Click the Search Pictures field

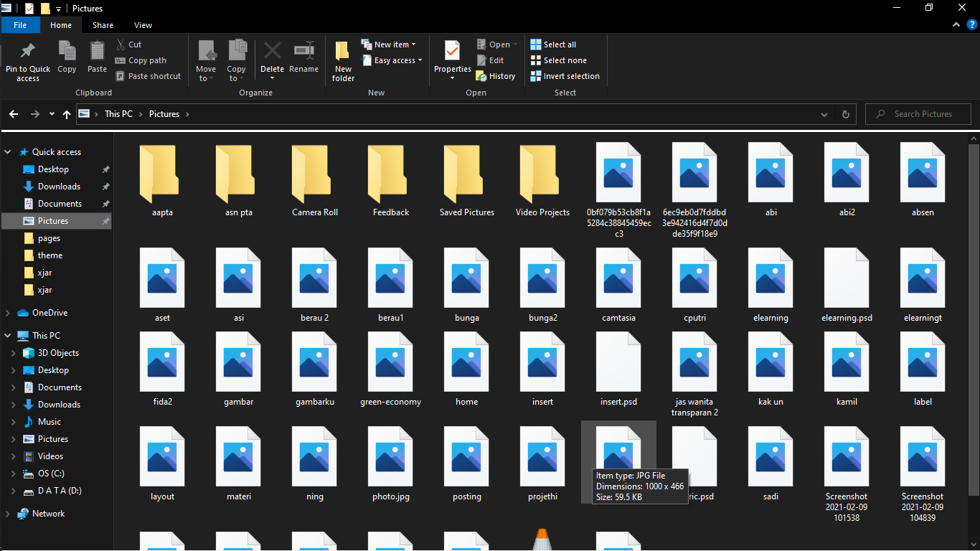918,114
